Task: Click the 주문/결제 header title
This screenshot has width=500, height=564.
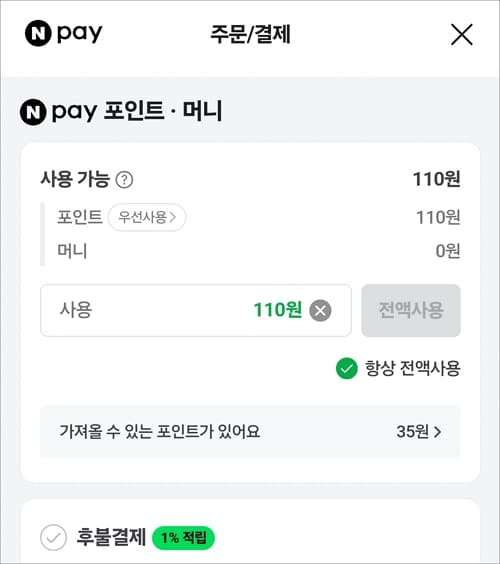Action: pos(250,34)
